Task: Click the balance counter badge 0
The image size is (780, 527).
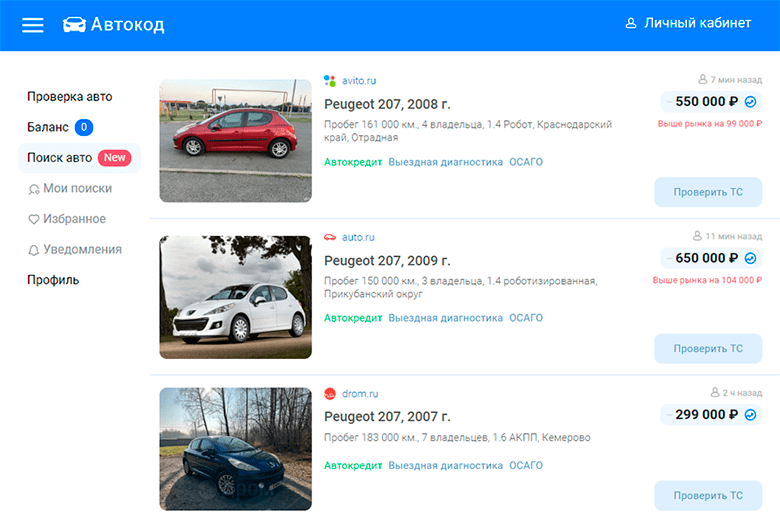Action: click(x=84, y=127)
